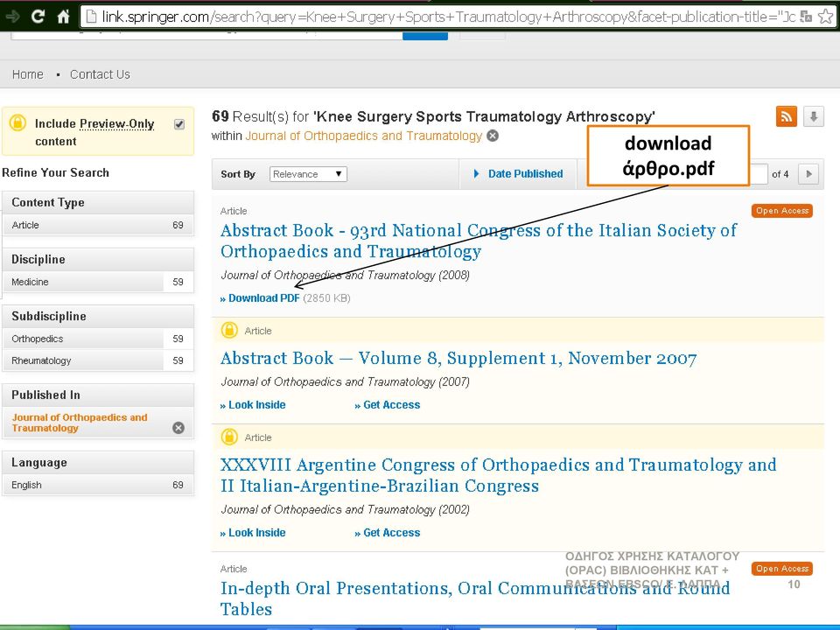Click the Journal of Orthopaedics and Traumatology within-link
The height and width of the screenshot is (630, 840).
tap(364, 136)
